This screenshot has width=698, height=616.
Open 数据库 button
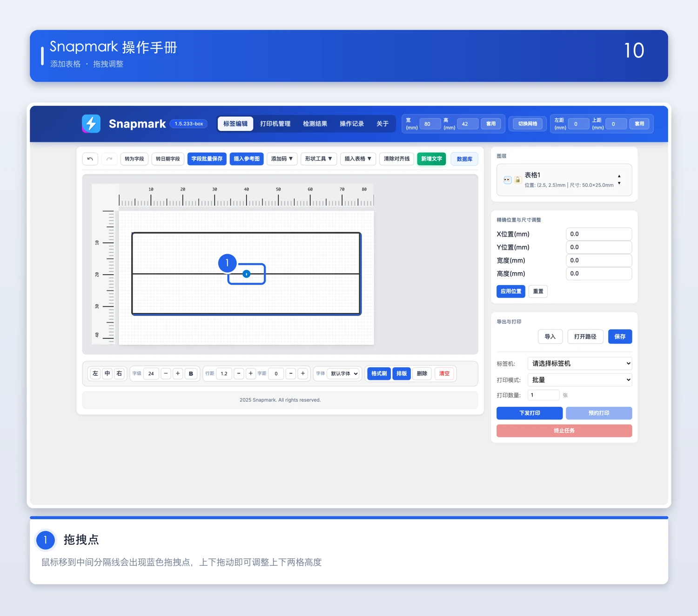tap(464, 159)
